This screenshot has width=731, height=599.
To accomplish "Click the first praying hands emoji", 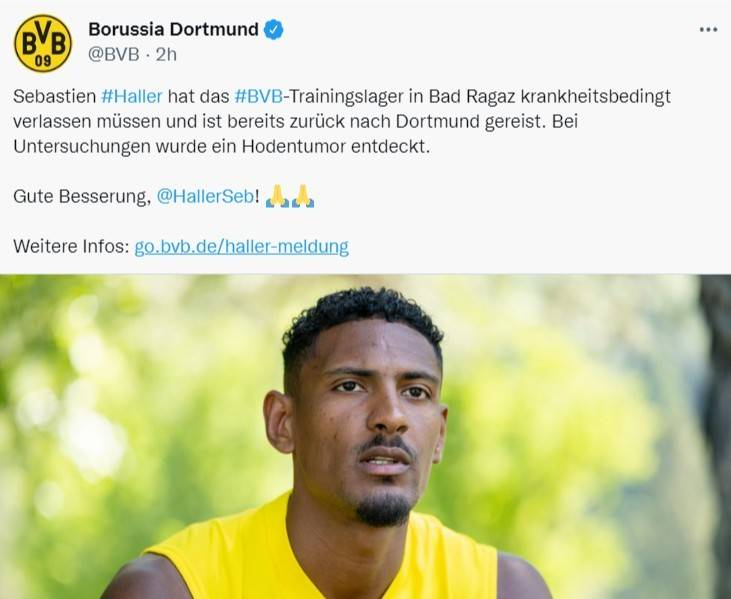I will click(x=277, y=196).
